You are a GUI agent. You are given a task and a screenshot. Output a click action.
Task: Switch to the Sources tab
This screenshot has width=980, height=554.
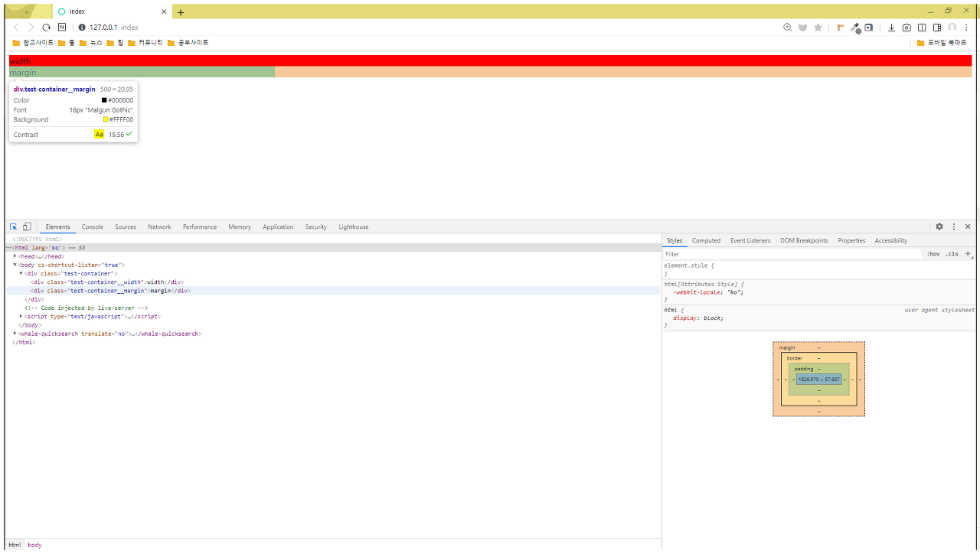[126, 226]
